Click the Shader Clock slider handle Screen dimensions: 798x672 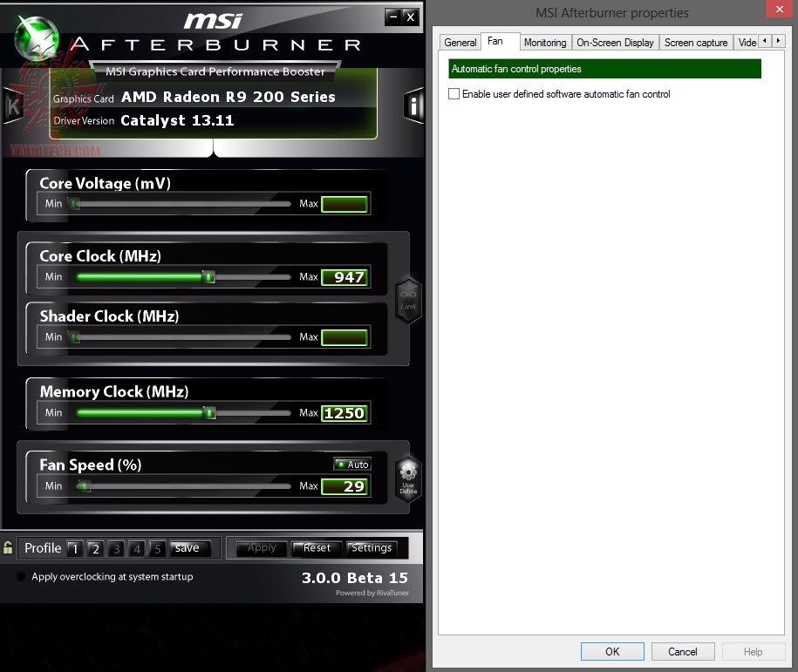click(74, 336)
